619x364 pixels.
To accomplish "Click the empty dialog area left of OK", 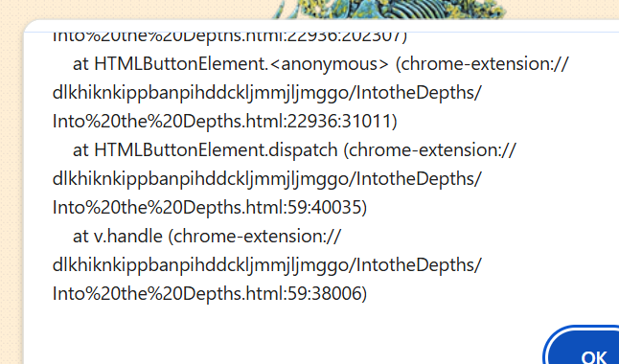I will (276, 339).
